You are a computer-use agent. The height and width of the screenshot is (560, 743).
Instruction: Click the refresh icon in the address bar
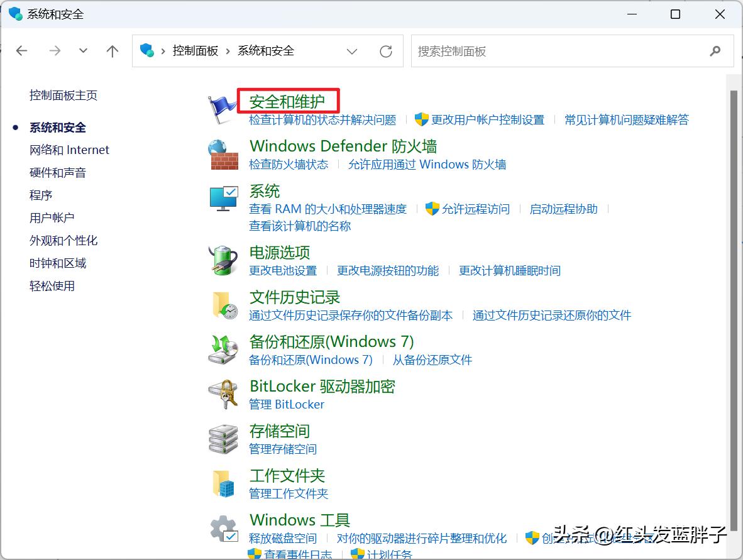(x=385, y=52)
